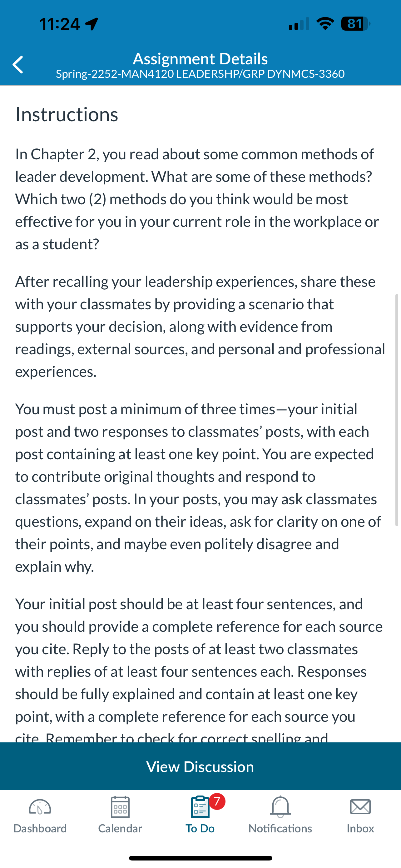Image resolution: width=401 pixels, height=868 pixels.
Task: Tap the red 7 badge
Action: click(x=217, y=801)
